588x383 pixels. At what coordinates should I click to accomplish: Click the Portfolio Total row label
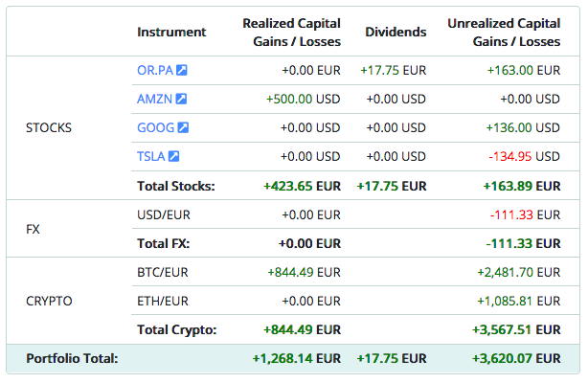pyautogui.click(x=72, y=358)
